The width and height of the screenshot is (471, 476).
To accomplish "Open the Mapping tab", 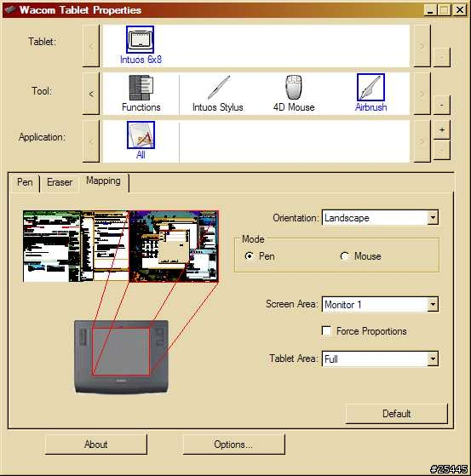I will coord(103,181).
